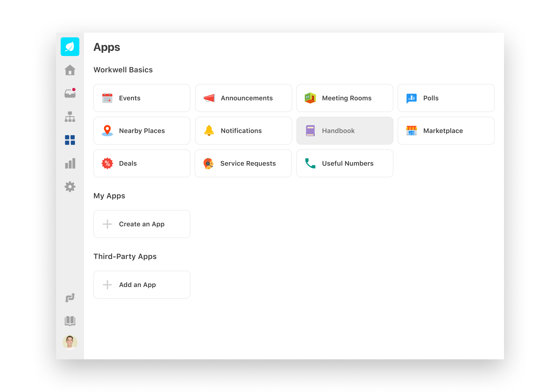Click Add an App under Third-Party
Viewport: 560px width, 392px height.
(142, 285)
